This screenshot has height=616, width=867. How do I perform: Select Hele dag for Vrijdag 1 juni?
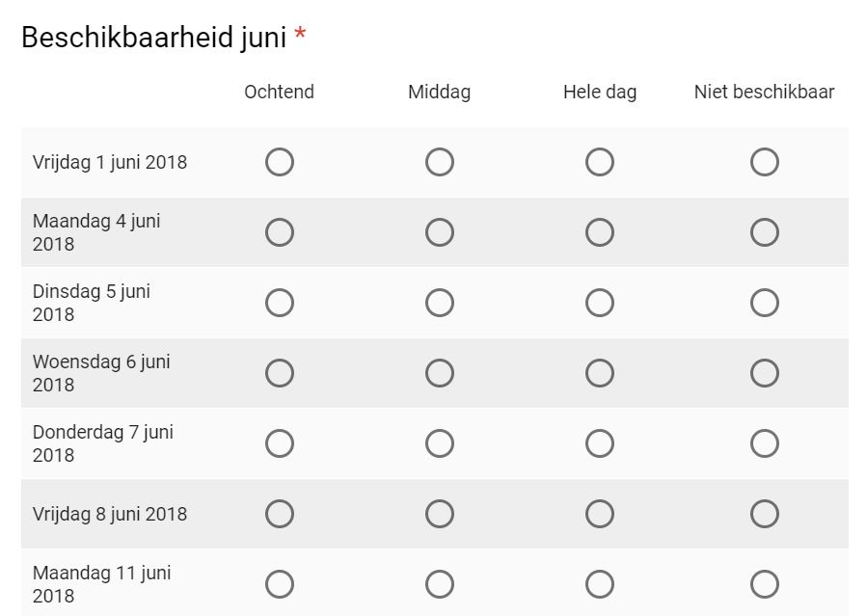pyautogui.click(x=600, y=162)
